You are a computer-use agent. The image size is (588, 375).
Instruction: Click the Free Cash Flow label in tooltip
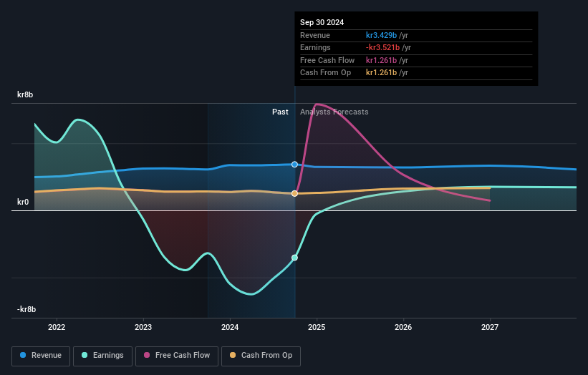click(x=327, y=60)
